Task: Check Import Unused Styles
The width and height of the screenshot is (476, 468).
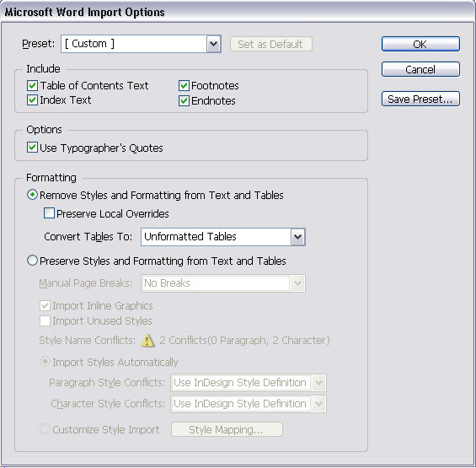Action: [45, 321]
